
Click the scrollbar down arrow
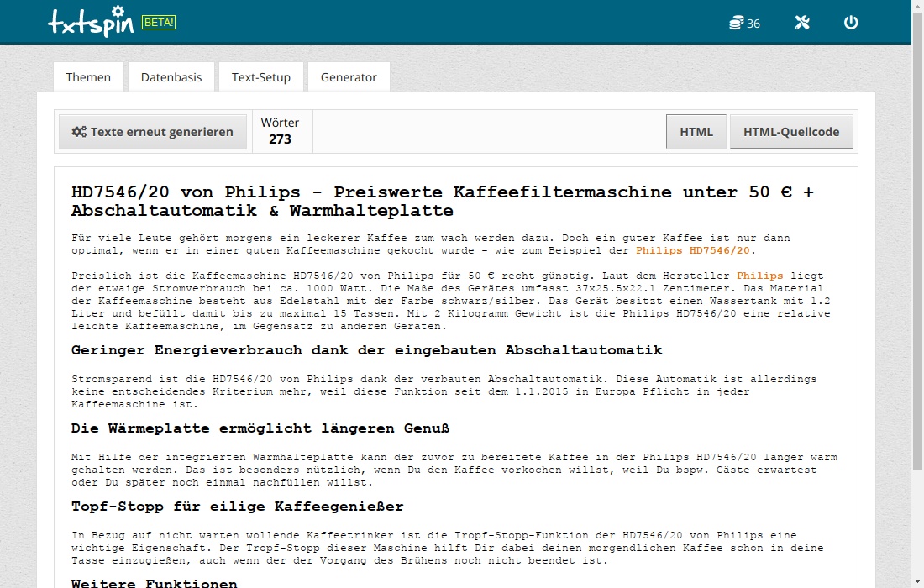[917, 581]
